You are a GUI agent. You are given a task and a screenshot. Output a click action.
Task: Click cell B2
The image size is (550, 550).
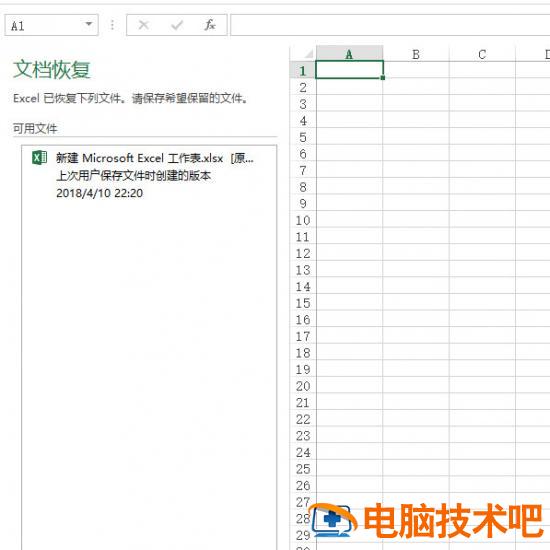[416, 87]
